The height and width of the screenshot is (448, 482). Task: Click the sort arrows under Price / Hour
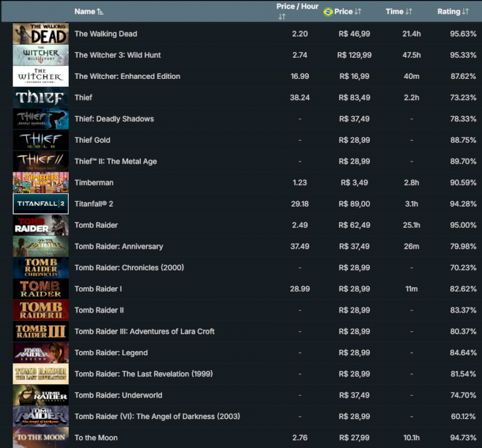point(282,17)
